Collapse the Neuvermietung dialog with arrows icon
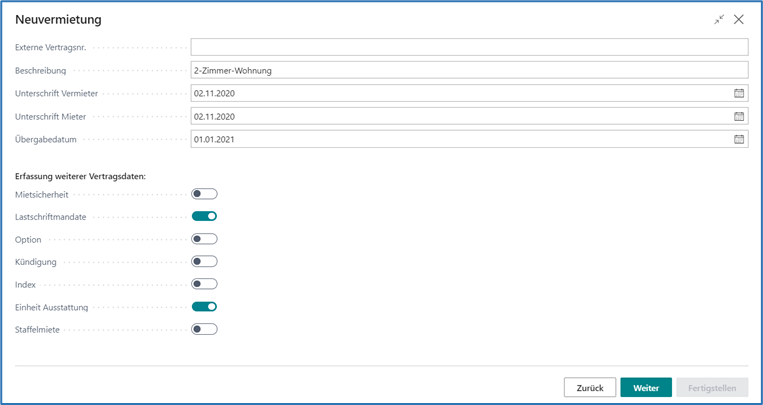Image resolution: width=763 pixels, height=405 pixels. tap(719, 19)
